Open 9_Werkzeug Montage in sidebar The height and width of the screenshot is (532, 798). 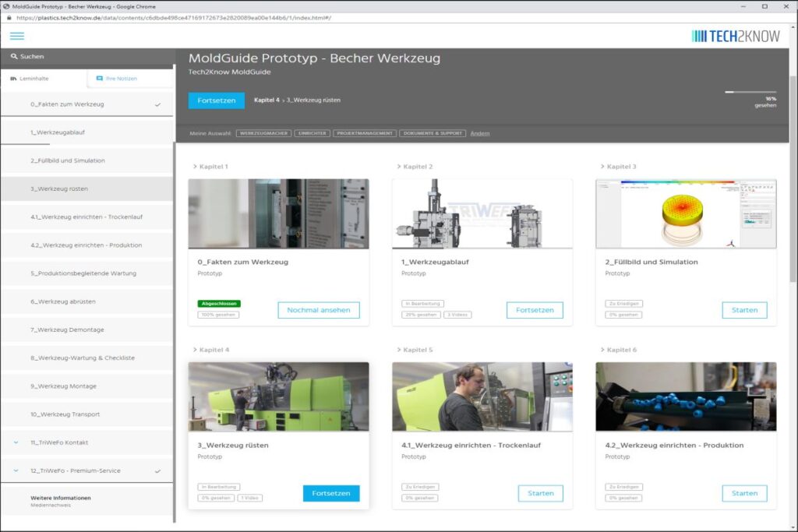coord(87,386)
